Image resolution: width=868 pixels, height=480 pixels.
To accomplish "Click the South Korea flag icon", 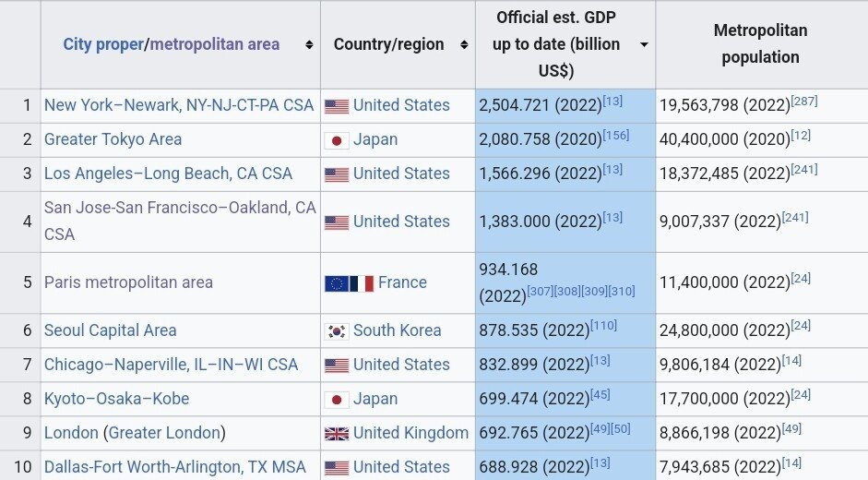I will coord(337,330).
